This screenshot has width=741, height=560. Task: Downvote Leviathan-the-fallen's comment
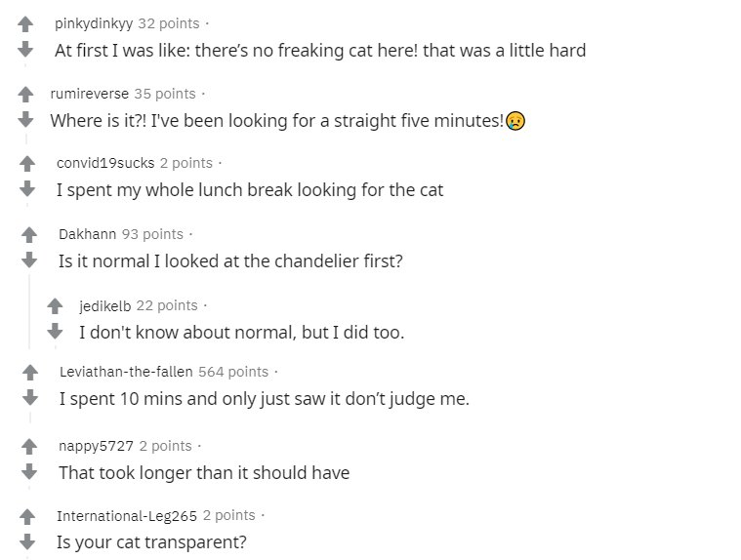click(30, 398)
